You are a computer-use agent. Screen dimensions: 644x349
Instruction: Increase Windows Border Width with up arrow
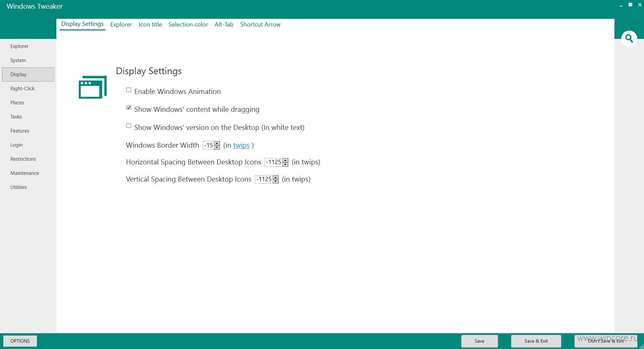point(217,143)
